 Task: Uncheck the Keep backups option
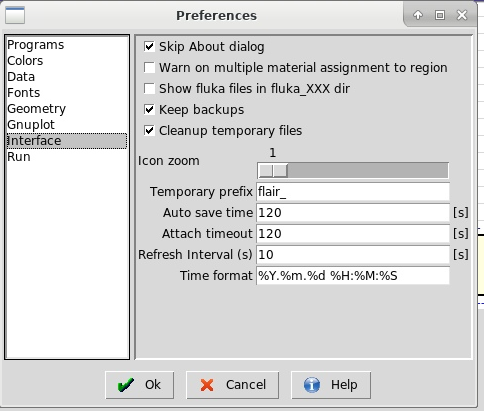[149, 110]
